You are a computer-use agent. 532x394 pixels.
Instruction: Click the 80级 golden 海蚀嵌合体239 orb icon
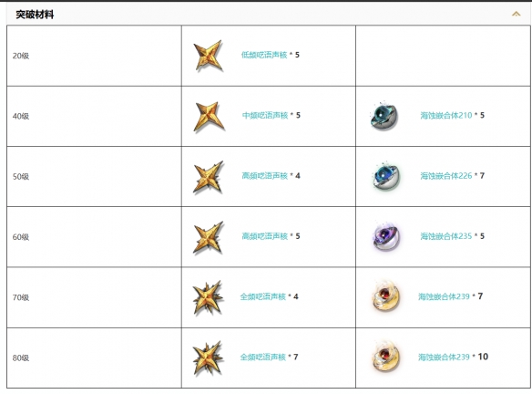tap(385, 357)
